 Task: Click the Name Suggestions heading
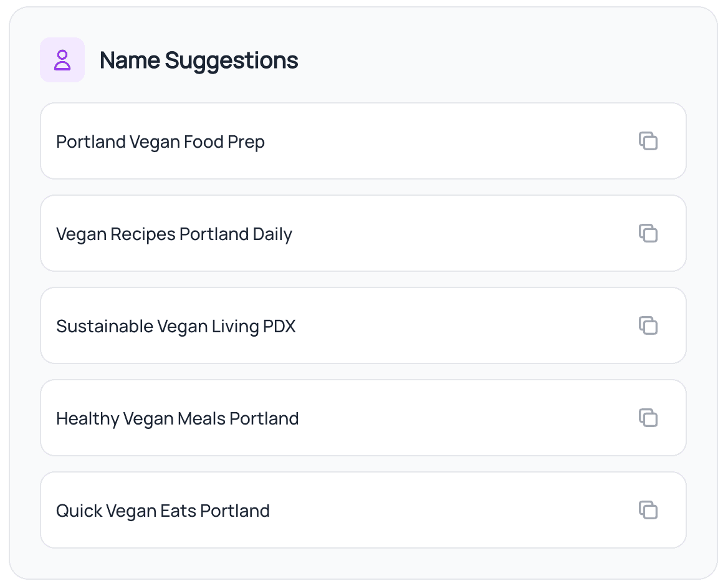click(x=199, y=60)
